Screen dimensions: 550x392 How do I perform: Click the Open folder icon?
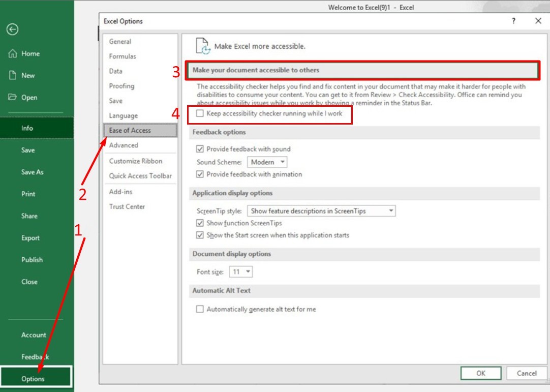12,97
